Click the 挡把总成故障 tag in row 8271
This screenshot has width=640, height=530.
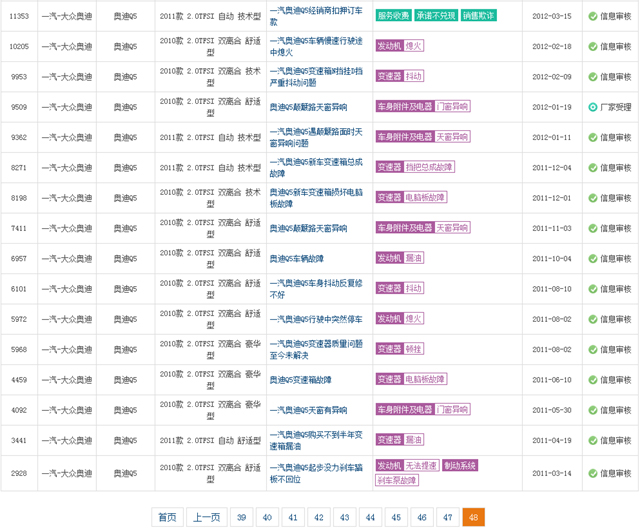pyautogui.click(x=429, y=167)
